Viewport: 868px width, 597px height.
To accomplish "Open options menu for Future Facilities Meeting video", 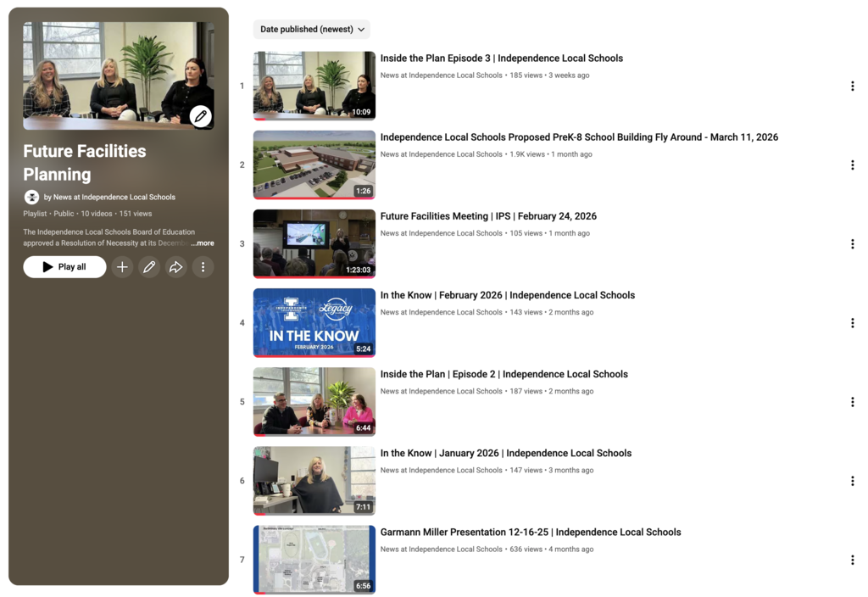I will 852,243.
